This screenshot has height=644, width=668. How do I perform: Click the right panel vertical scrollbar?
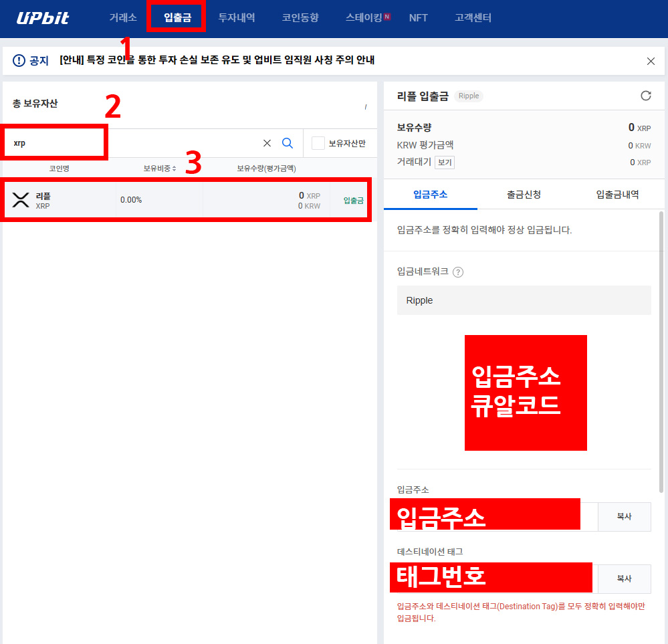(661, 352)
